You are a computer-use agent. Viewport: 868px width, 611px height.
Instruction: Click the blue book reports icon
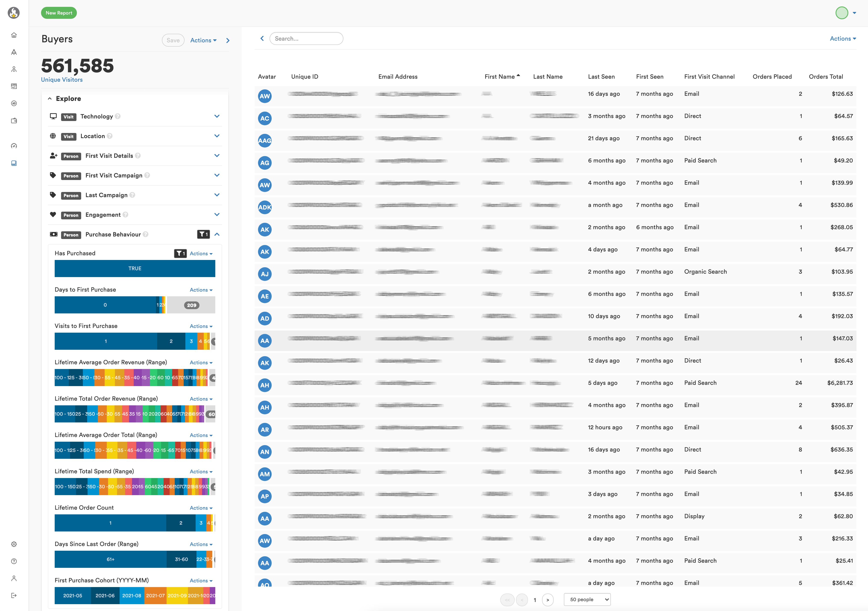14,163
